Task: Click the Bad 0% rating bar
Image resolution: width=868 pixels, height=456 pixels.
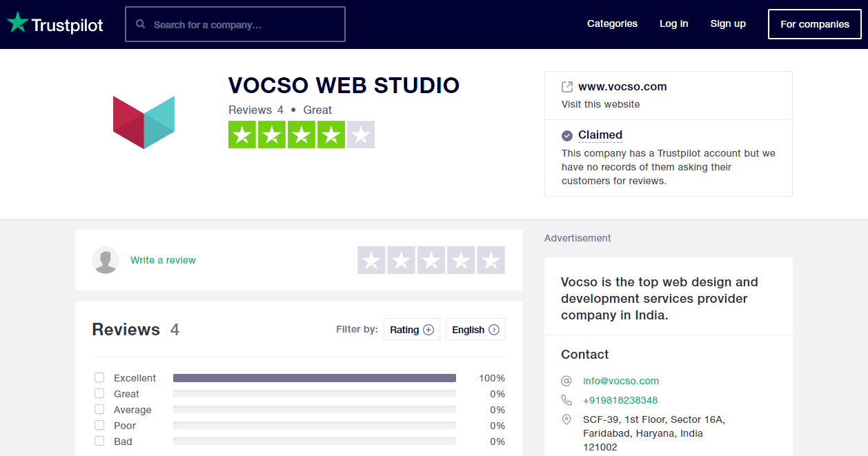Action: pyautogui.click(x=315, y=442)
